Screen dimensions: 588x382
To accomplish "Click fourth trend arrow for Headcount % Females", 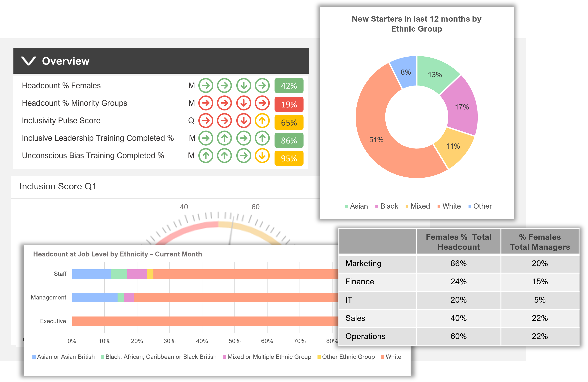I will [262, 86].
